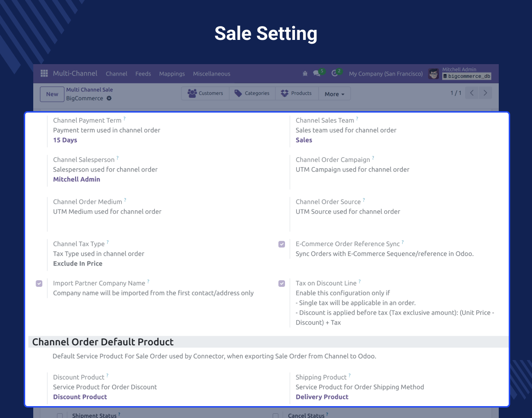Open the Mitchell Admin salesperson link

pos(76,179)
